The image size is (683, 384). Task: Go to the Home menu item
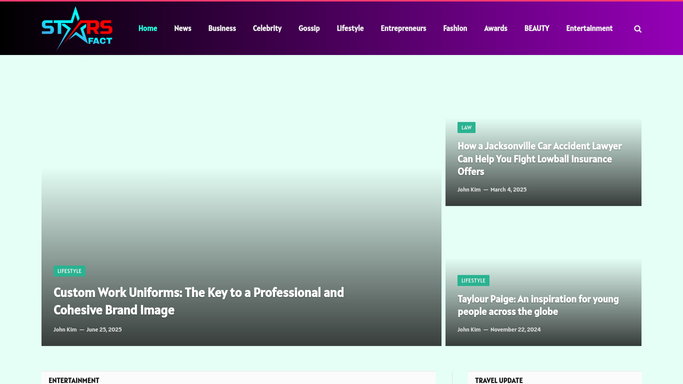(148, 28)
